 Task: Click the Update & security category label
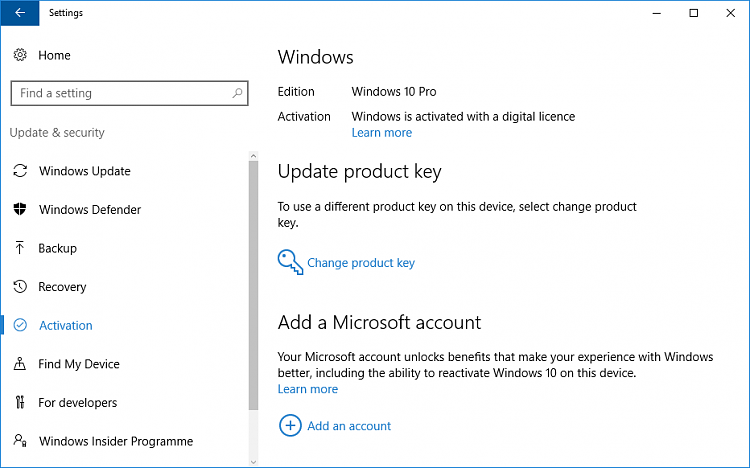coord(57,133)
